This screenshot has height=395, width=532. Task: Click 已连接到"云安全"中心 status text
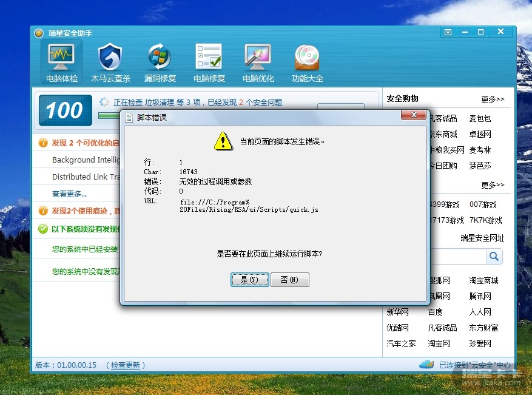(475, 365)
